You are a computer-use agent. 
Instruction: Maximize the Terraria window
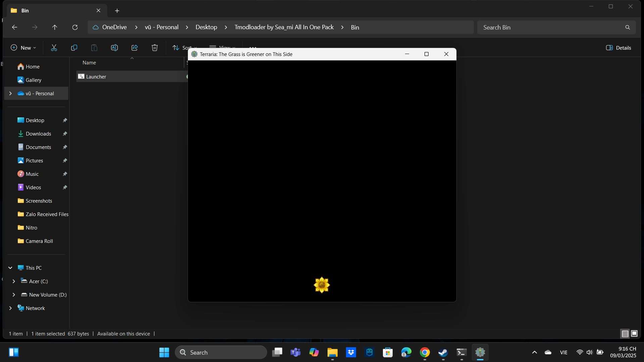(x=426, y=54)
